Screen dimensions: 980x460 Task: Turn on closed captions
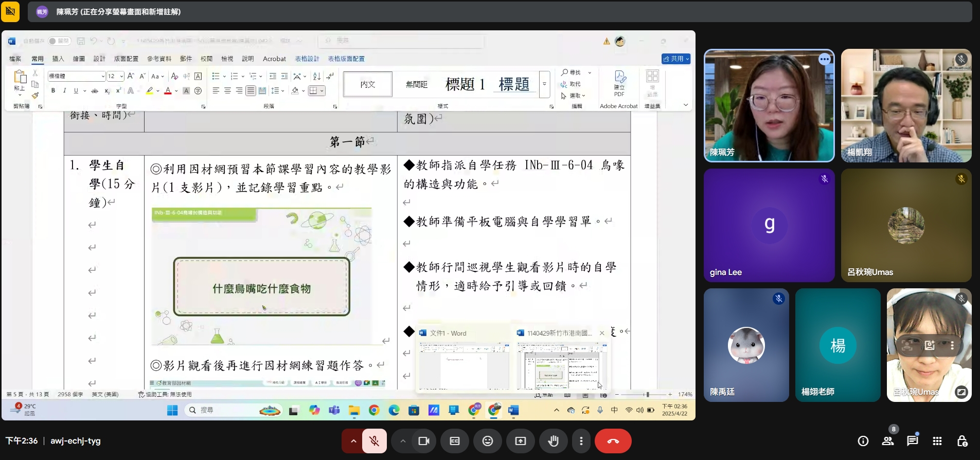(454, 441)
